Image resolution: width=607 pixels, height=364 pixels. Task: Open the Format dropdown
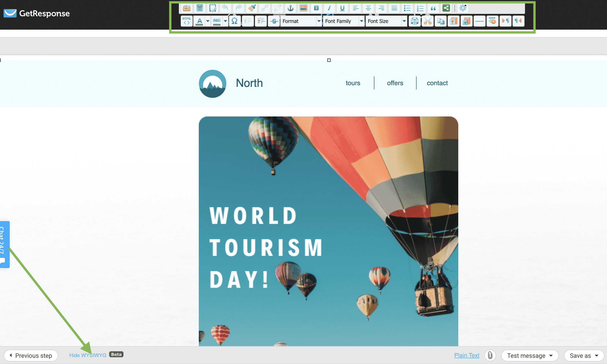click(x=319, y=21)
